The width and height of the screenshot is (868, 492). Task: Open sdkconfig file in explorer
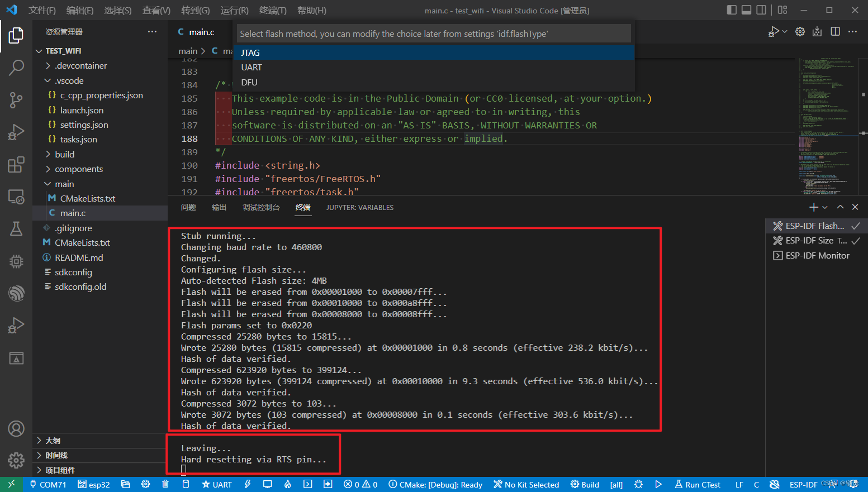pyautogui.click(x=99, y=272)
